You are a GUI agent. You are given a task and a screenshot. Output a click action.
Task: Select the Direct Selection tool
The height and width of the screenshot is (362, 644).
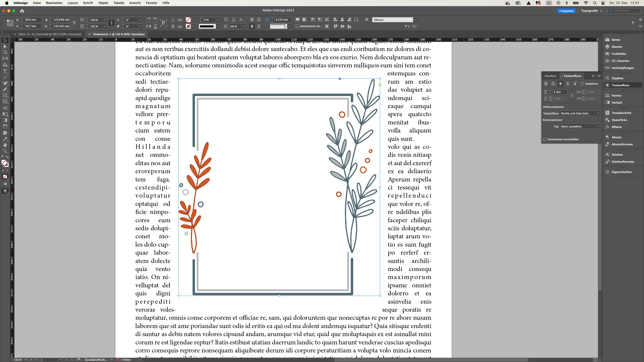click(x=5, y=46)
